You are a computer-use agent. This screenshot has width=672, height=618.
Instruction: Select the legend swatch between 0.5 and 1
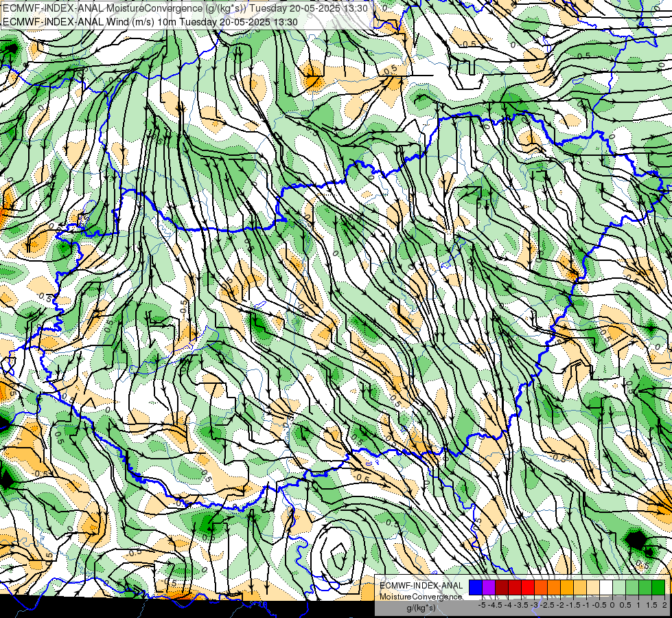[632, 588]
